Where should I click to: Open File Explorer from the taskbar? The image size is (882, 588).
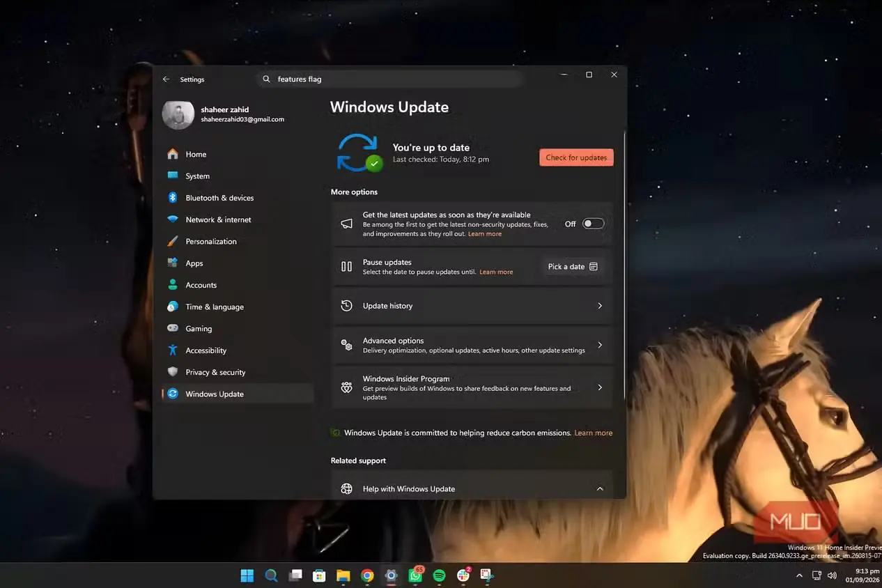(x=343, y=575)
